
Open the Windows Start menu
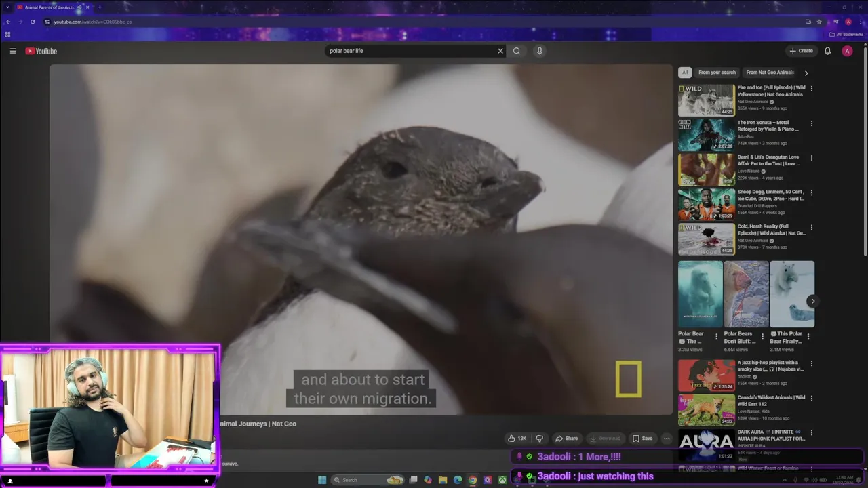click(322, 480)
